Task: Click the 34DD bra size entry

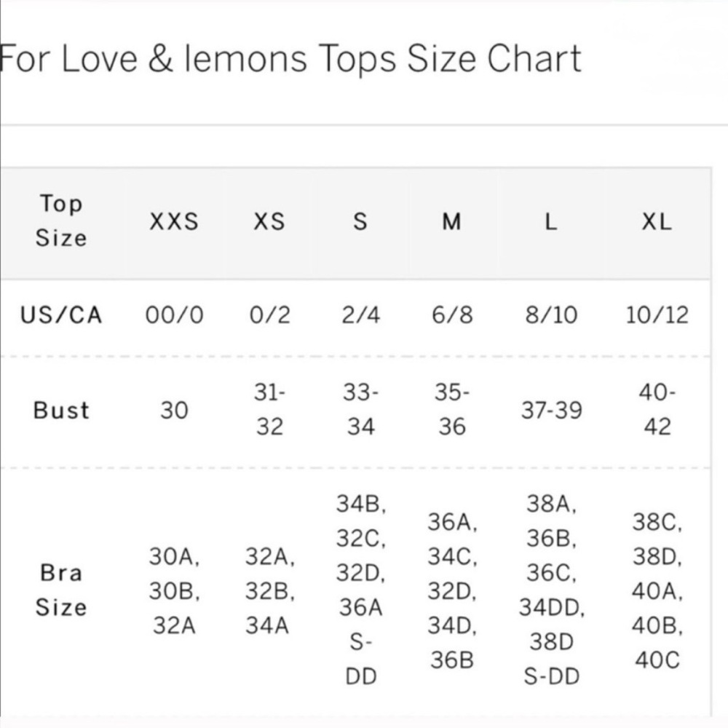Action: 551,607
